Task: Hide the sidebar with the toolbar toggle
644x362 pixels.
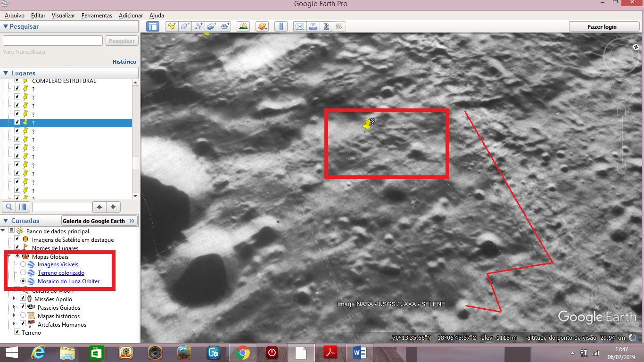Action: coord(152,26)
